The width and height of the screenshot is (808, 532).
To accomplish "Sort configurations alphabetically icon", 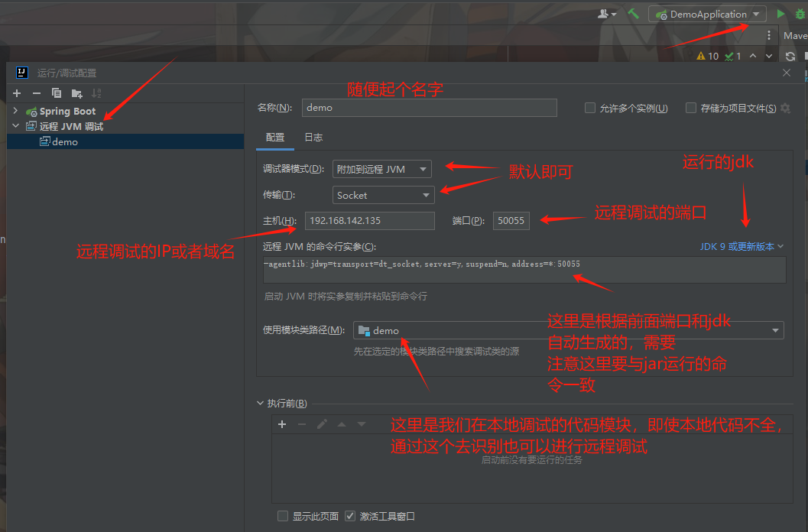I will click(96, 93).
